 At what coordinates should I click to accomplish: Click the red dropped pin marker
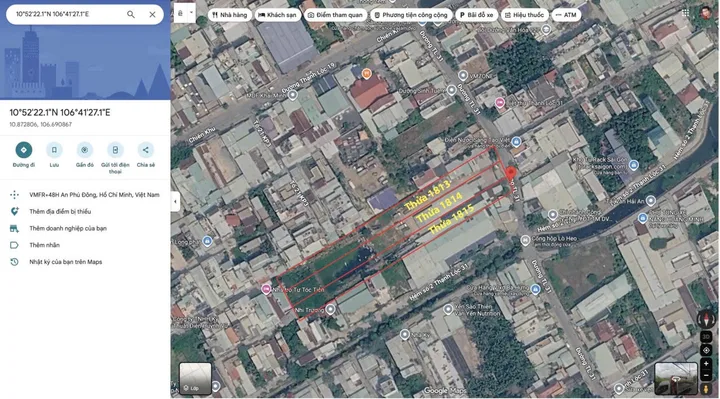coord(511,174)
